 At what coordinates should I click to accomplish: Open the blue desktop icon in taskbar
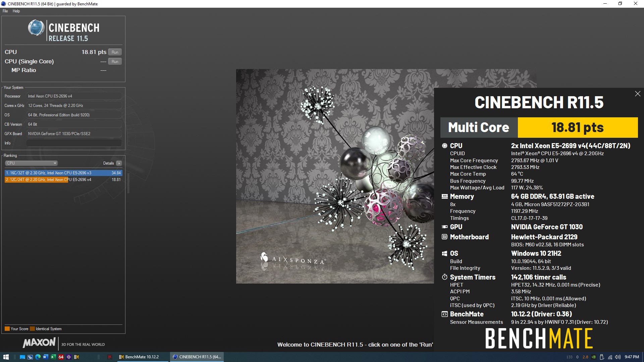click(22, 357)
